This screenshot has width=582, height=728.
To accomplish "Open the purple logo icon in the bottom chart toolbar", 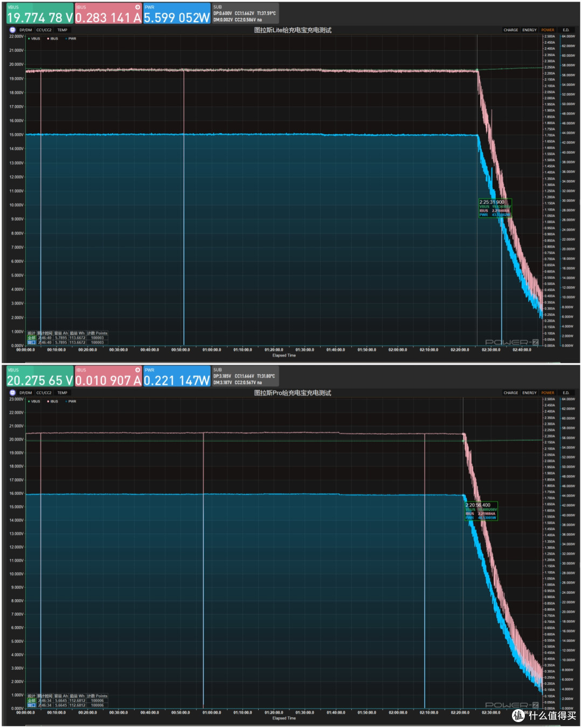I will pyautogui.click(x=12, y=393).
